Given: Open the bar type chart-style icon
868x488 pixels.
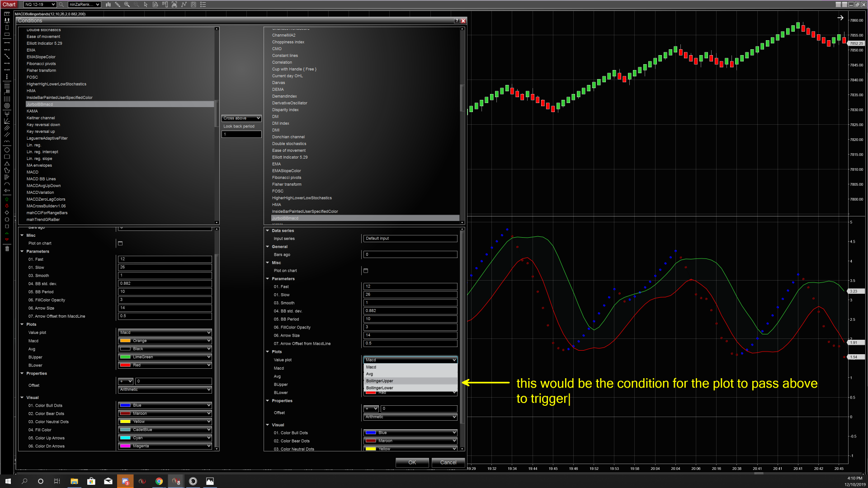Looking at the screenshot, I should (108, 5).
